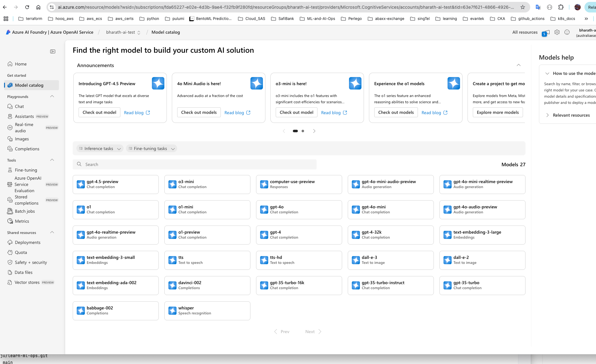596x364 pixels.
Task: Open Read blog link for 4o Mini Audio
Action: 237,113
